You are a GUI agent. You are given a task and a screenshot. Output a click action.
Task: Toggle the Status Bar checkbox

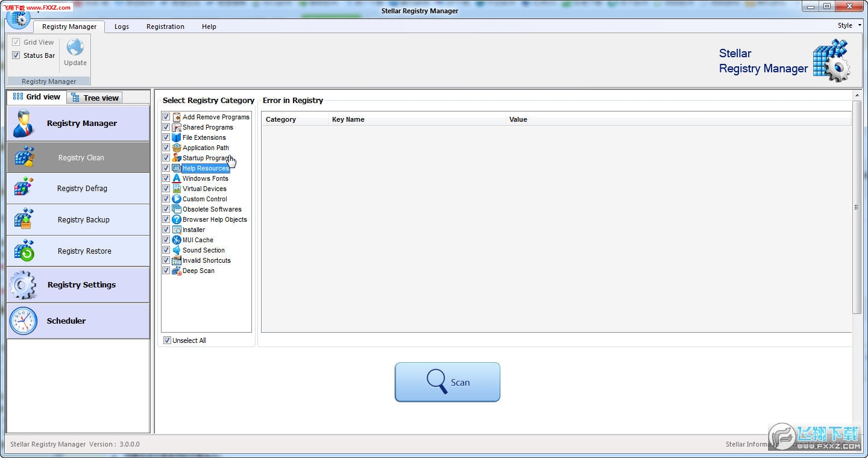(x=16, y=55)
